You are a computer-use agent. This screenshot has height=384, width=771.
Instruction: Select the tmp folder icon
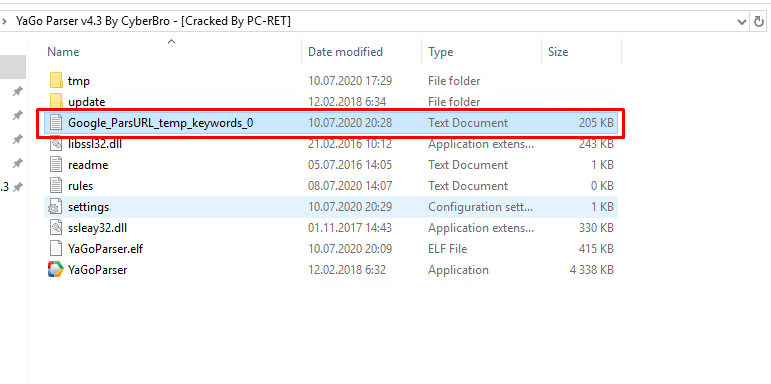tap(56, 81)
